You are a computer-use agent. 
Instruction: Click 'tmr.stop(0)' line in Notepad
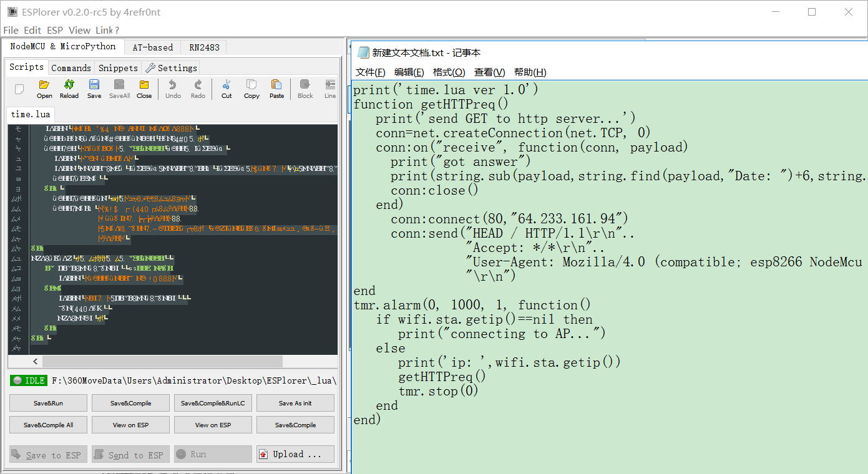[x=438, y=391]
